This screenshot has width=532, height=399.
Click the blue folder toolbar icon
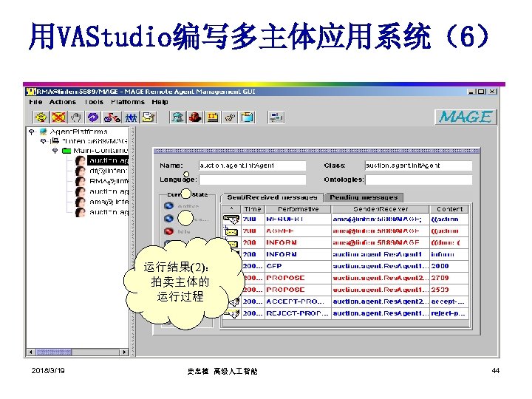click(x=248, y=117)
